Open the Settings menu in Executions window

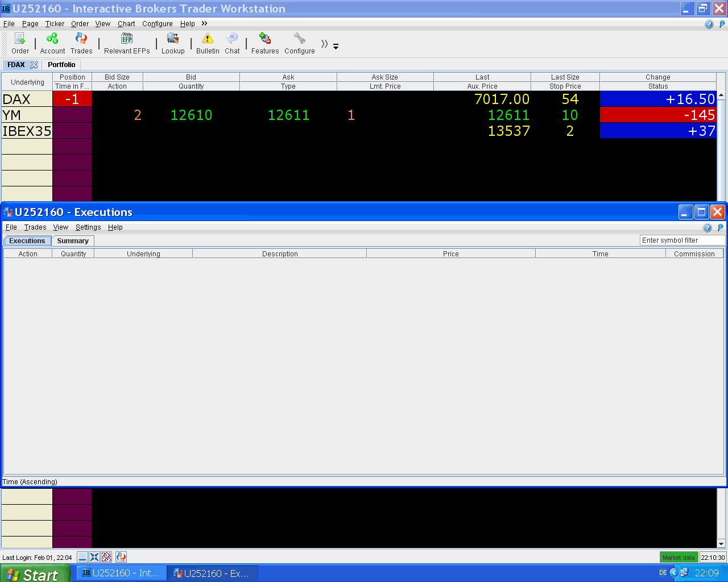pyautogui.click(x=88, y=227)
